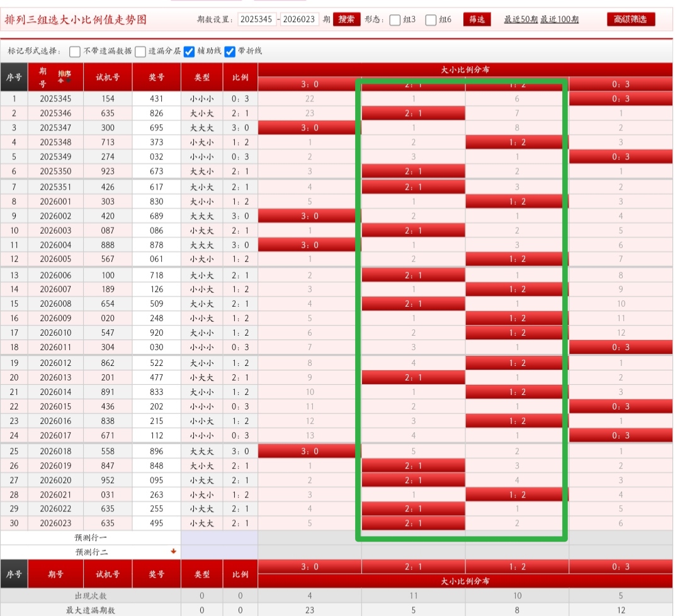Click the start period field 2025345

[257, 20]
